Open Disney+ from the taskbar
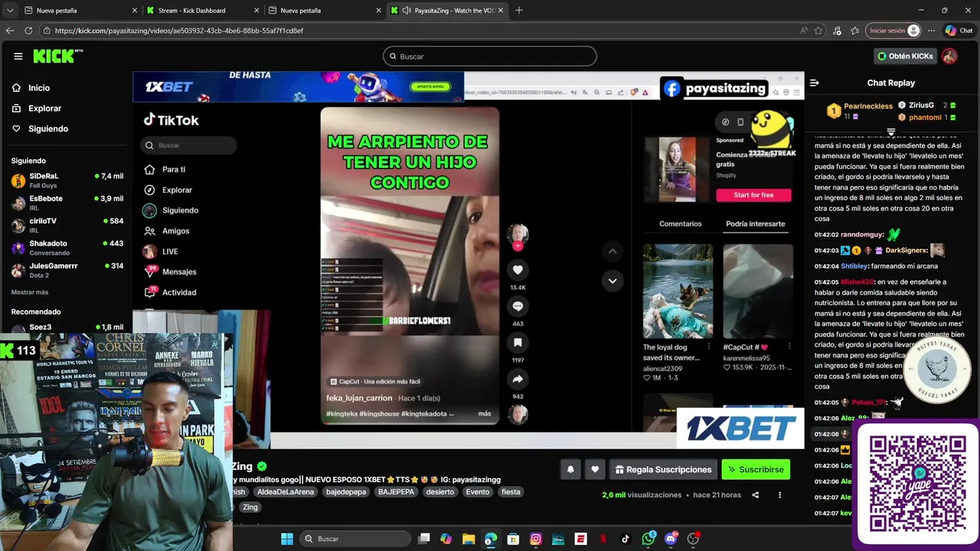 pyautogui.click(x=558, y=539)
